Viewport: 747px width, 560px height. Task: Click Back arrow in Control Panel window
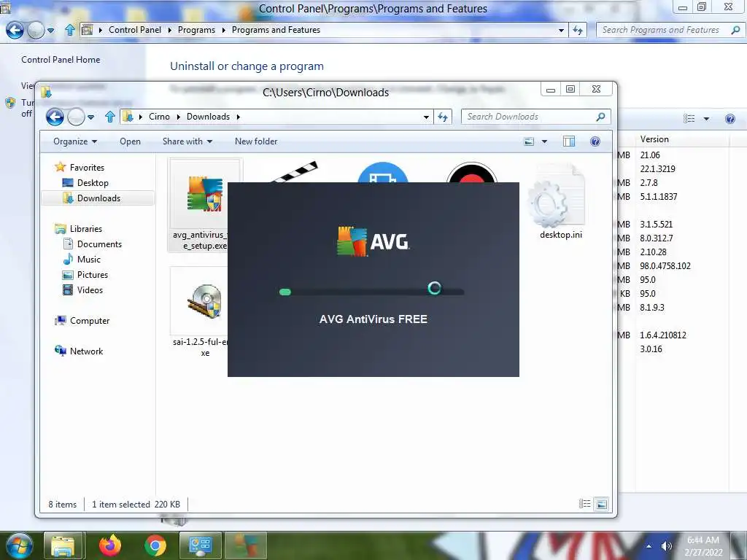[x=15, y=31]
